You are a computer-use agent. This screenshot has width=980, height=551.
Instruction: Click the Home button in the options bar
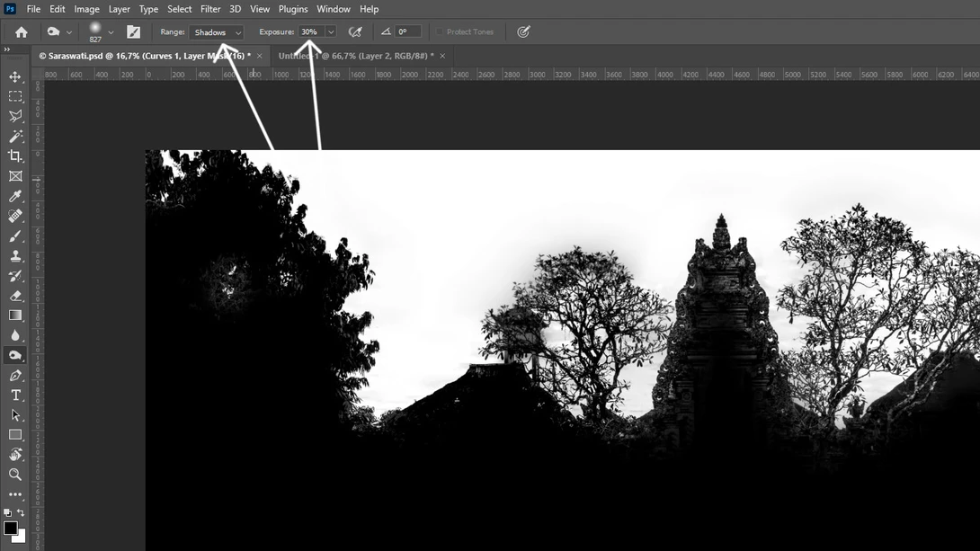click(21, 31)
